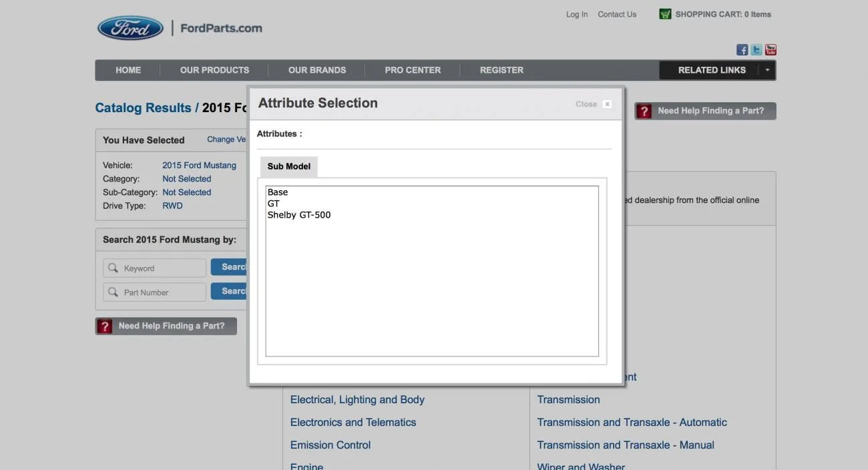
Task: Click the Catalog Results heading link
Action: (x=143, y=107)
